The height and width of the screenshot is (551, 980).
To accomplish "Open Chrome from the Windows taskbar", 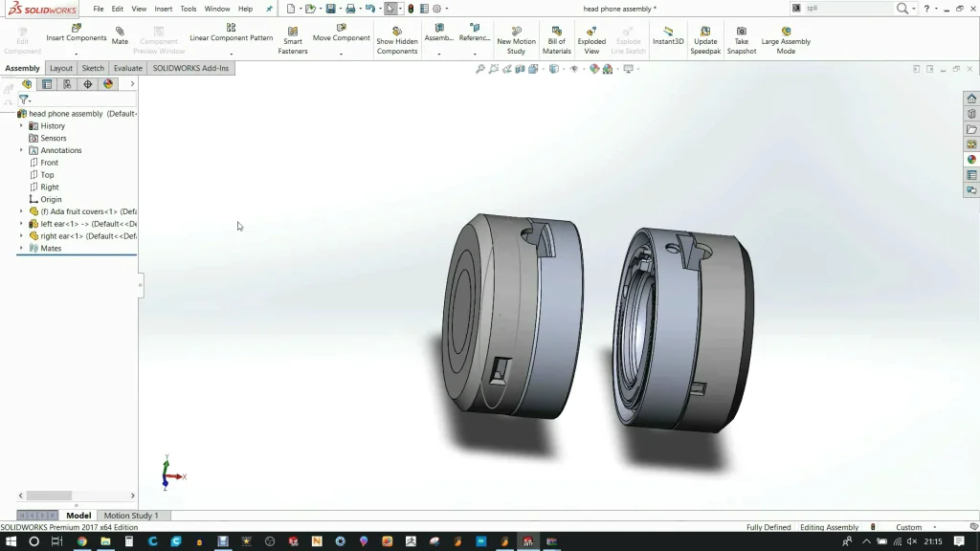I will [x=81, y=541].
